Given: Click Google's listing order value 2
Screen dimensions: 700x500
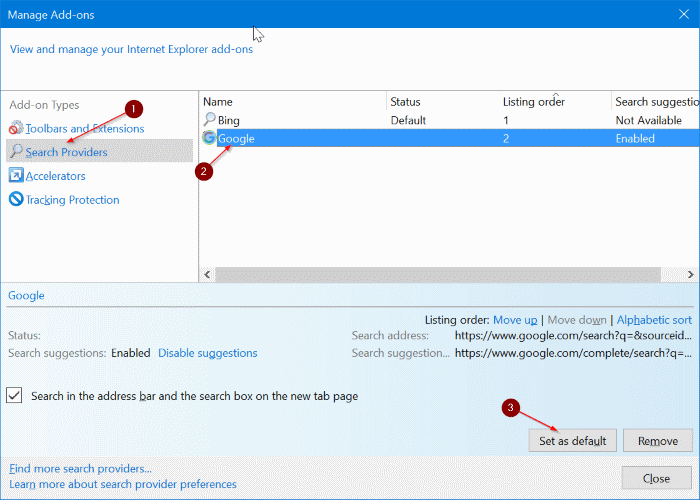Looking at the screenshot, I should [506, 138].
